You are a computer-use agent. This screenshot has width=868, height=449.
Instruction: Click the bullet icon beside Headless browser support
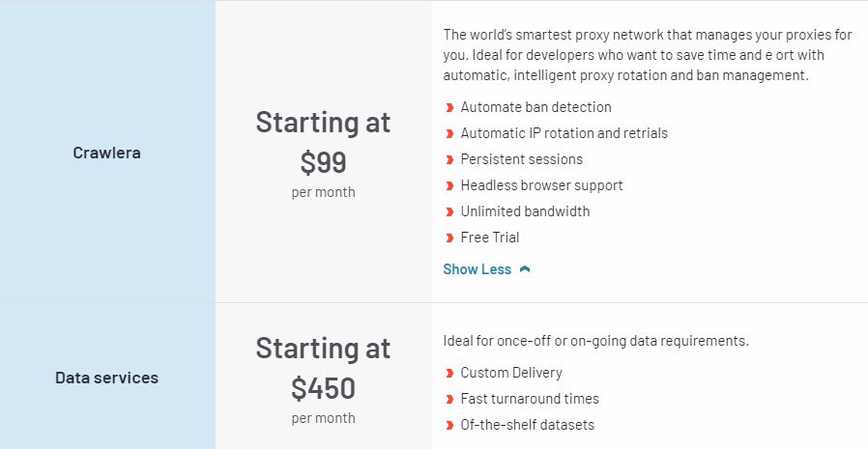[x=449, y=185]
